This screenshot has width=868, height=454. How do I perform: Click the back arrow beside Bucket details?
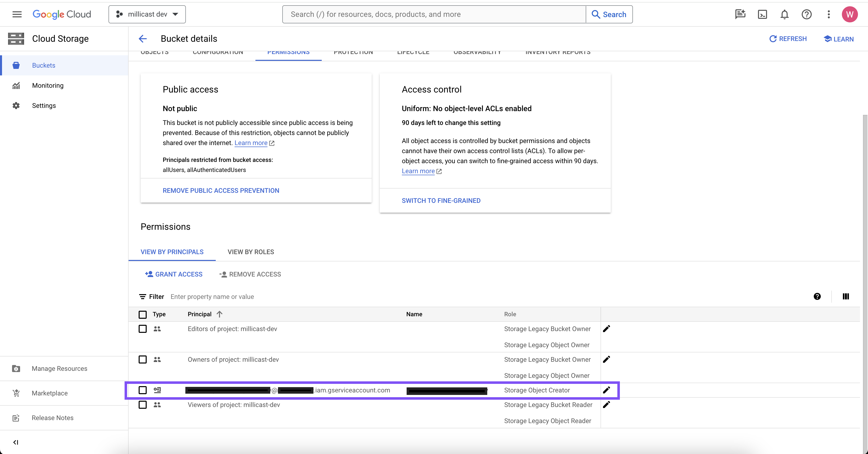[x=143, y=39]
